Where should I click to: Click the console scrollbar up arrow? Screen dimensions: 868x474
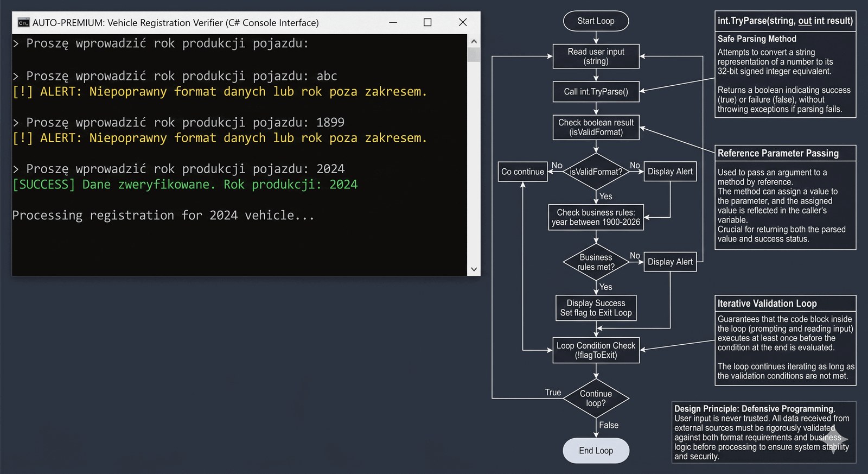coord(474,41)
